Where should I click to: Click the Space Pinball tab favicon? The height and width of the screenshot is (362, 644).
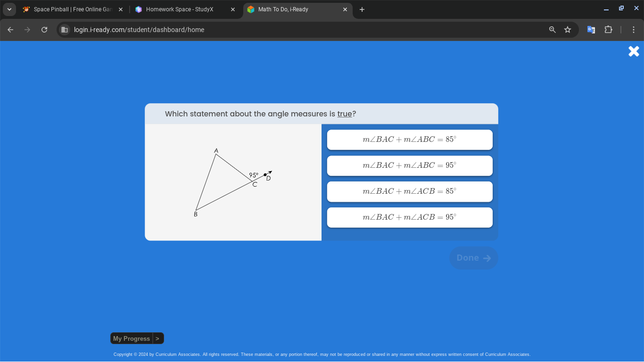click(x=26, y=9)
